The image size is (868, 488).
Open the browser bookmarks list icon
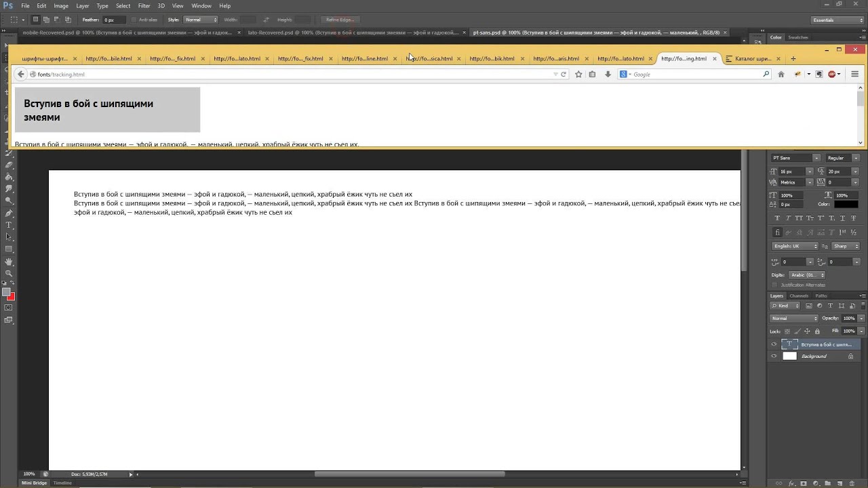click(592, 74)
